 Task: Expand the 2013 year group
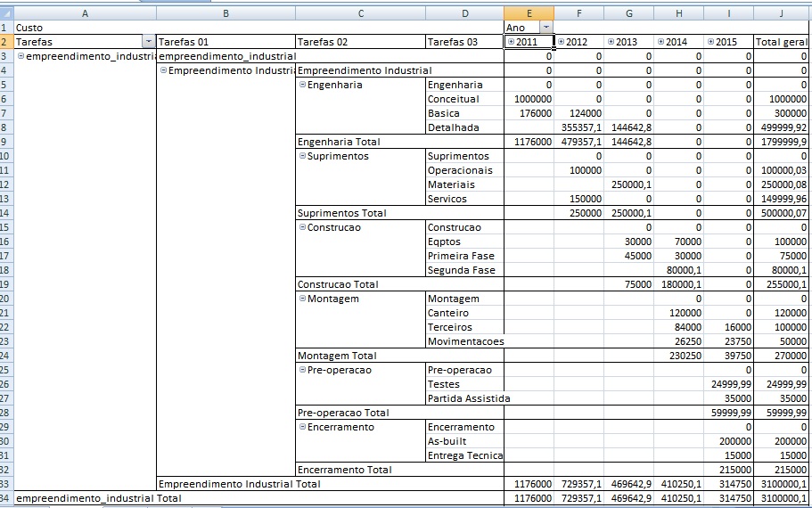pos(611,41)
